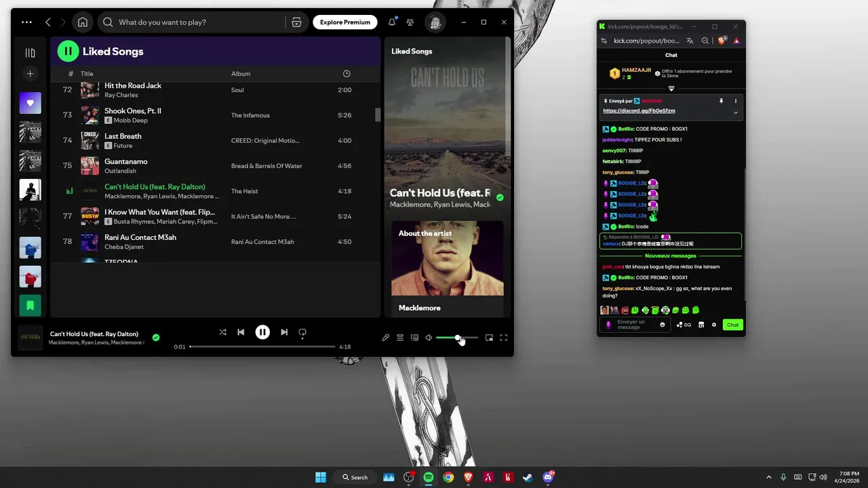Open the discord.gg/FbGeSfzm link
The image size is (868, 488).
[x=639, y=110]
